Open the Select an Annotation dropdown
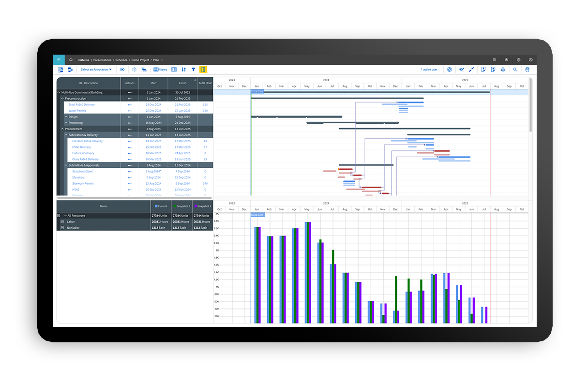 (96, 70)
